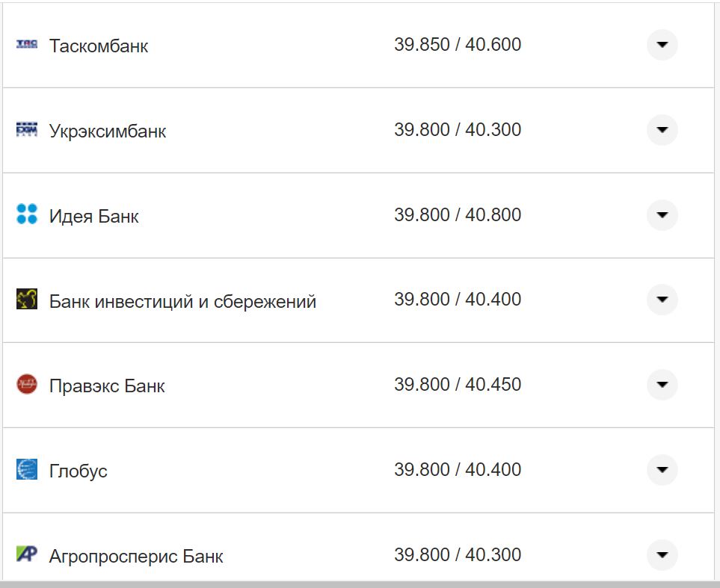Click Банк инвестиций и сбережений logo icon
This screenshot has width=720, height=588.
27,300
